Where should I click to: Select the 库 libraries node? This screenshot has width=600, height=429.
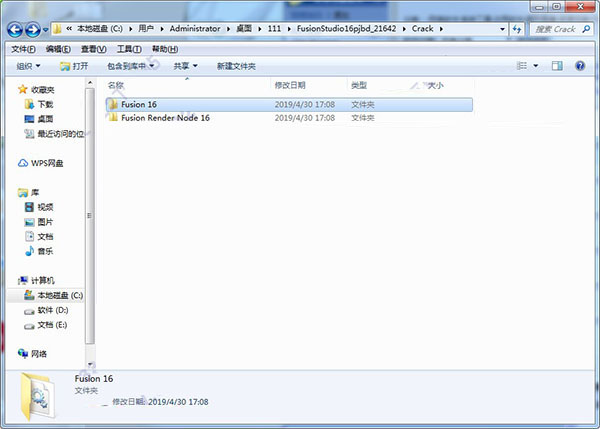[29, 192]
